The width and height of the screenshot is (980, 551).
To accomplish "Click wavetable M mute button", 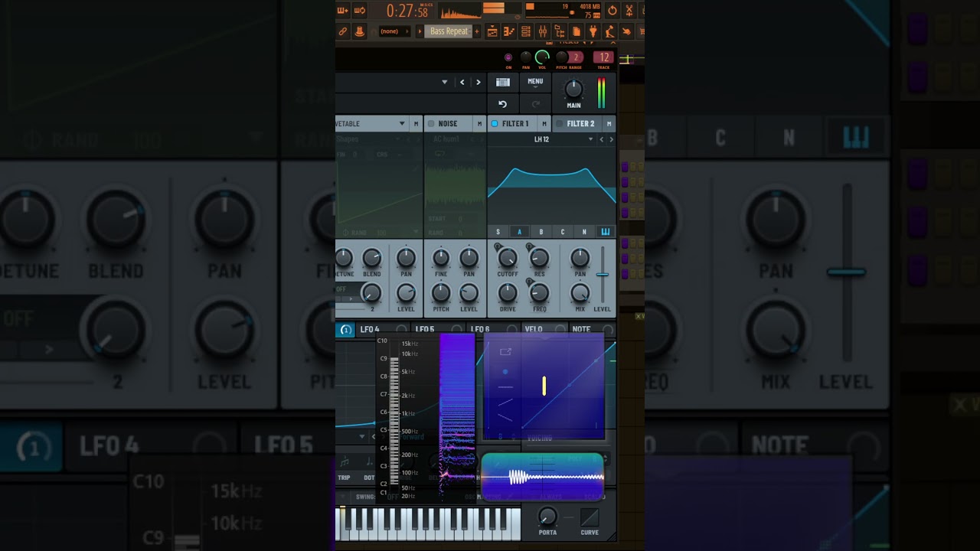I will (416, 124).
